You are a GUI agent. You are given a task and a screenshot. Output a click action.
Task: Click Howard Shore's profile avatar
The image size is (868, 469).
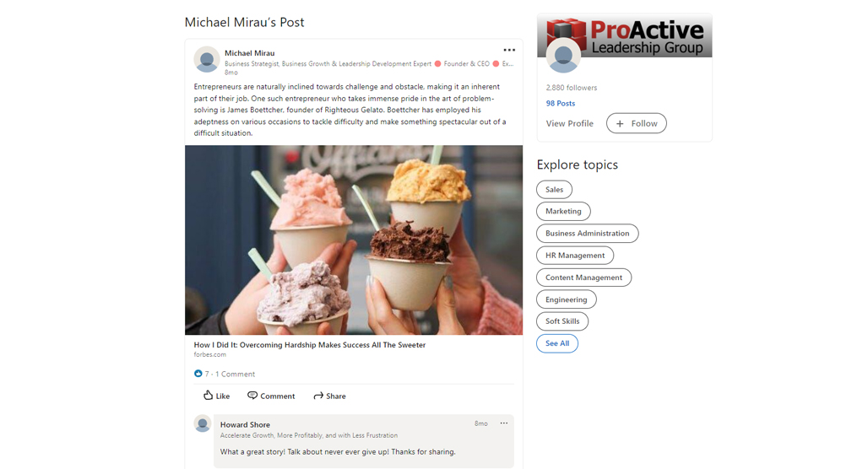pos(203,423)
